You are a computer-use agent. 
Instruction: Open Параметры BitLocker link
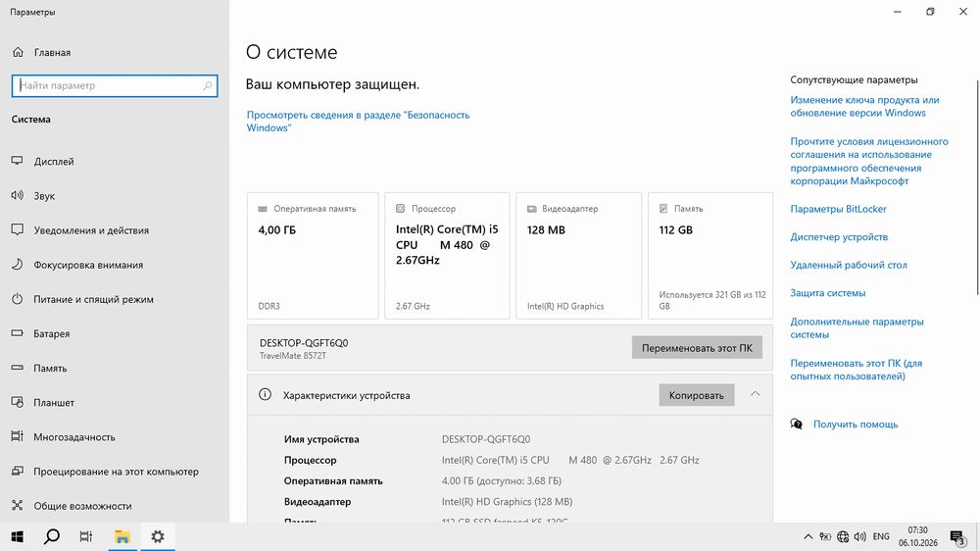[838, 209]
